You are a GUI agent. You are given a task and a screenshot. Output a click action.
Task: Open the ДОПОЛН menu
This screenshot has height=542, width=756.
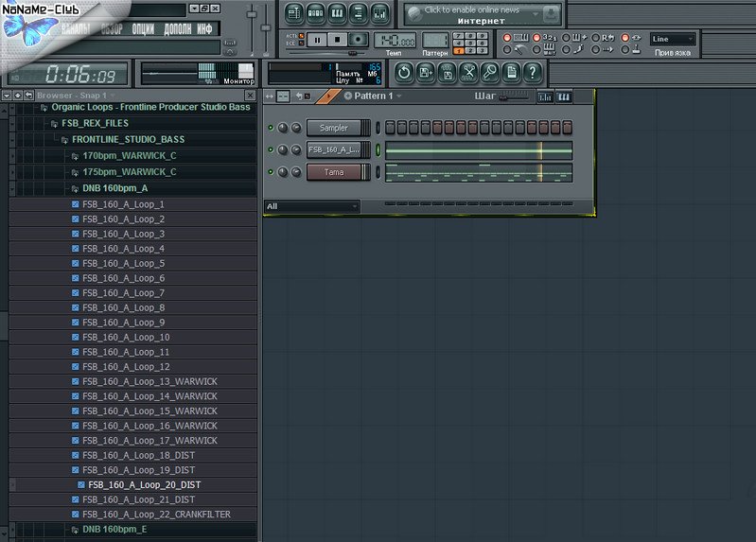click(177, 29)
